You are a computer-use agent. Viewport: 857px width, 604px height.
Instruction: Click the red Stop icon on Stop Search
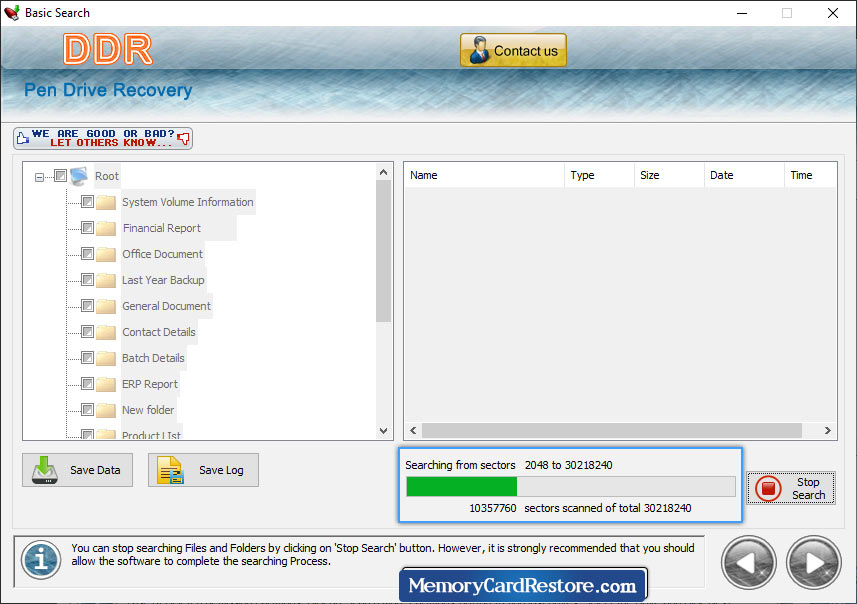[x=768, y=488]
